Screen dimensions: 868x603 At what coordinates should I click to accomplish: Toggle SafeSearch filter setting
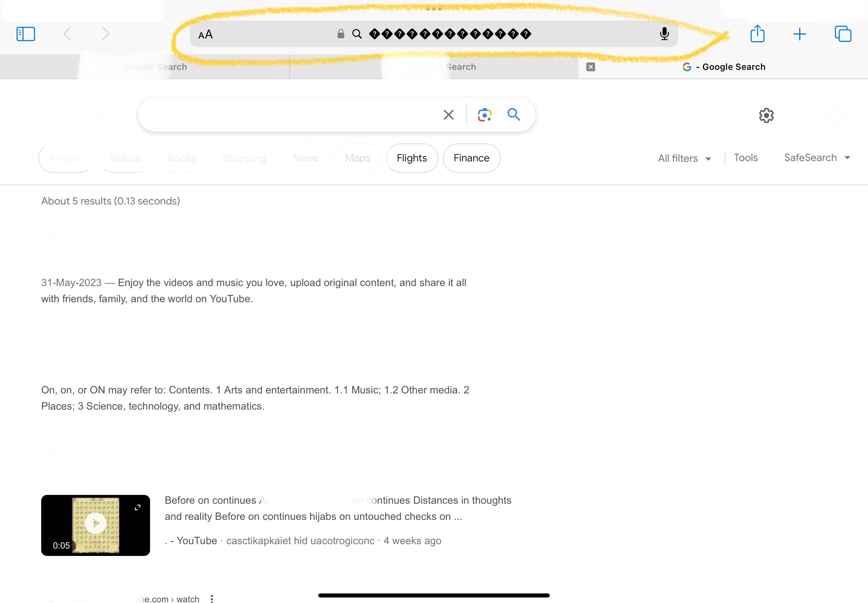(817, 157)
